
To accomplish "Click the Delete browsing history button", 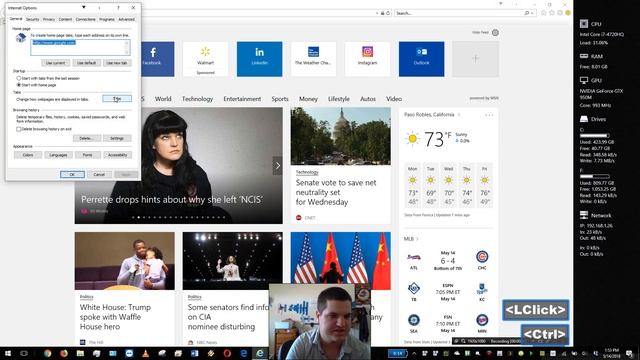I will click(87, 138).
